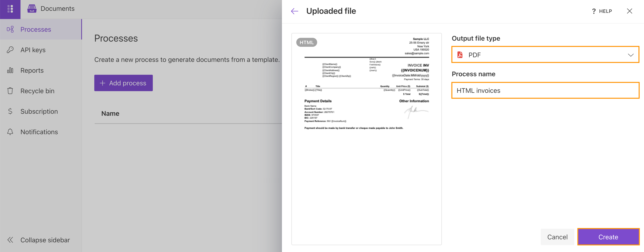Click the HELP link text
644x252 pixels.
tap(605, 11)
